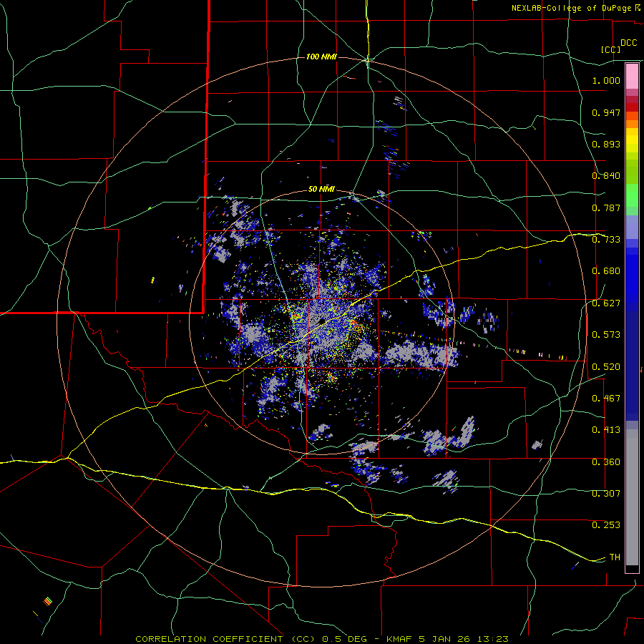
Task: Click the 0.733 color scale value
Action: click(x=606, y=240)
